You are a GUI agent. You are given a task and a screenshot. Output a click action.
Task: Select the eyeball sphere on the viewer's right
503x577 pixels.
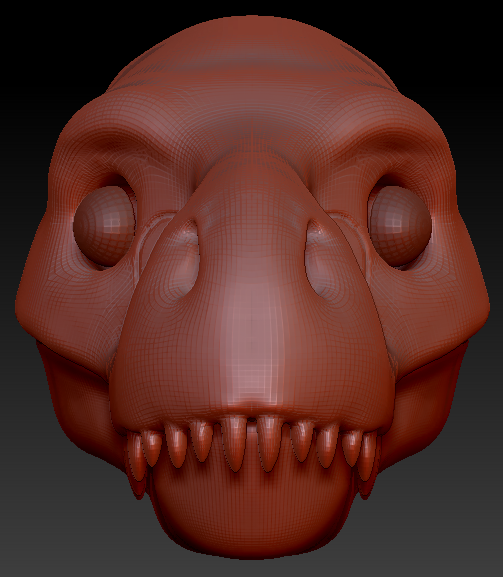(x=400, y=225)
